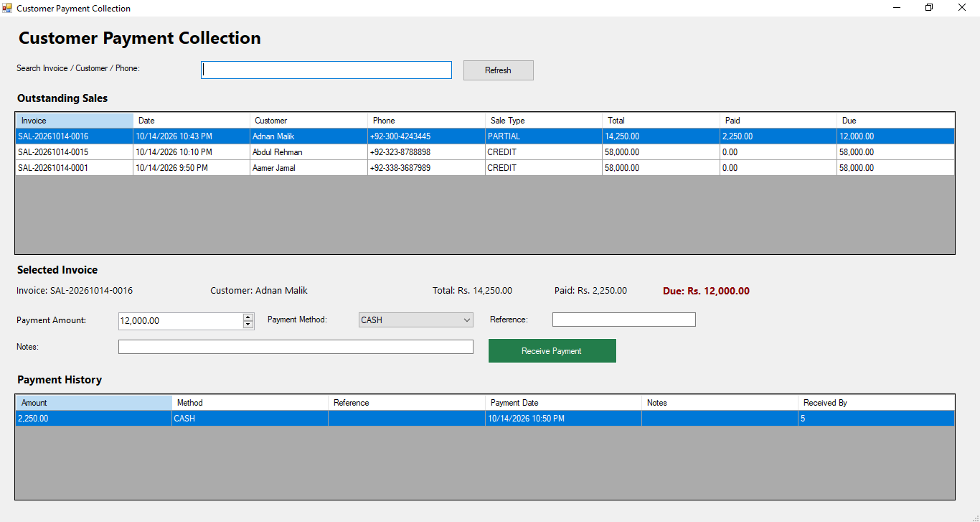Sort by the Due column header
This screenshot has width=980, height=522.
(x=895, y=121)
